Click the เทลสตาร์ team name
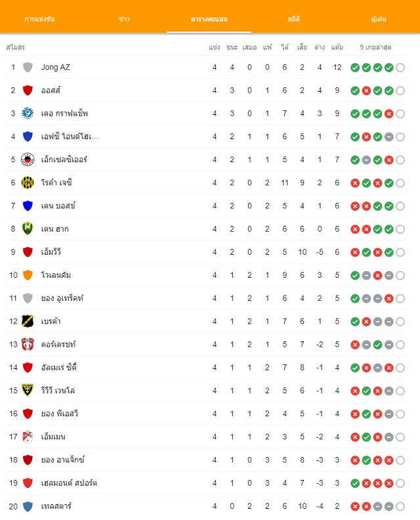 coord(56,506)
